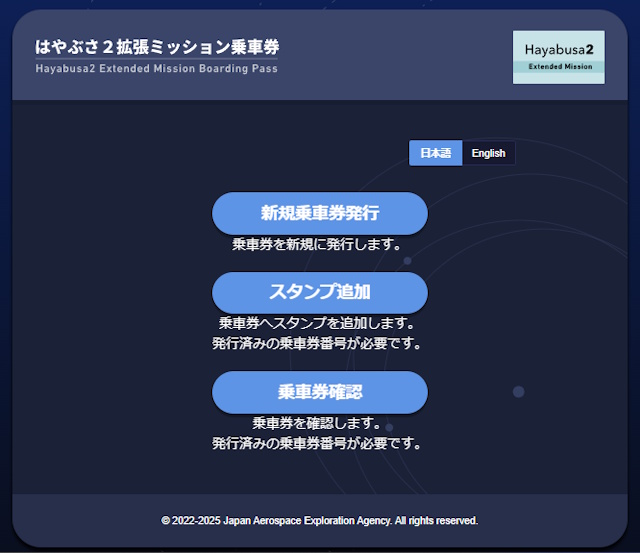The width and height of the screenshot is (640, 553).
Task: Click the はやぶさ２拡張ミッション乗車券 title
Action: tap(157, 47)
